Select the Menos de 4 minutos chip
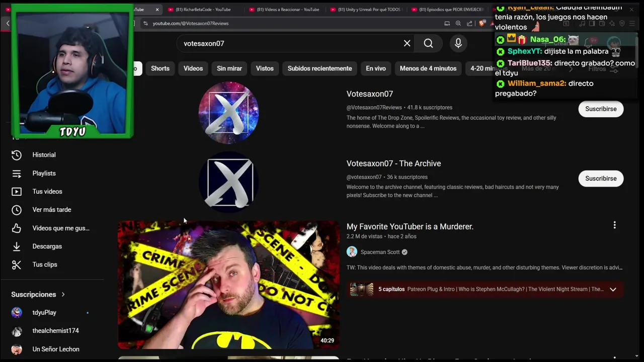Image resolution: width=644 pixels, height=362 pixels. [x=428, y=68]
